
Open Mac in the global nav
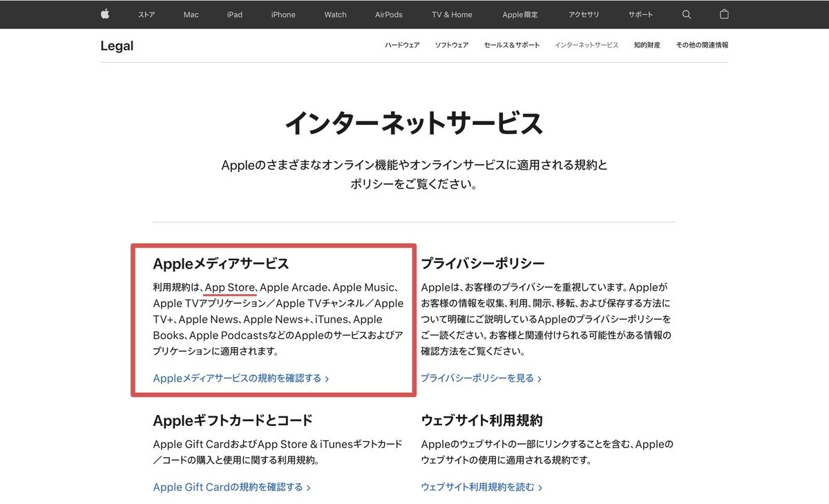pyautogui.click(x=191, y=14)
